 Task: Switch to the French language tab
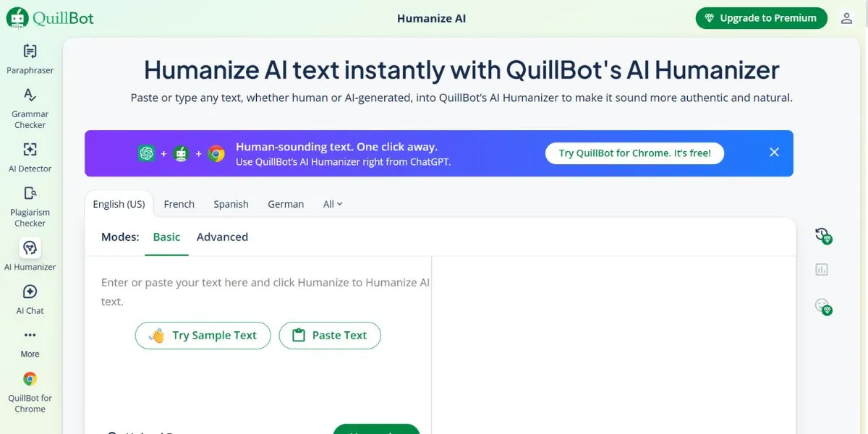(179, 204)
